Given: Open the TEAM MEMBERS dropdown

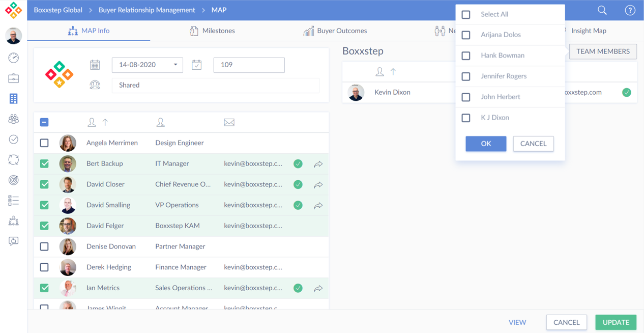Looking at the screenshot, I should (602, 51).
